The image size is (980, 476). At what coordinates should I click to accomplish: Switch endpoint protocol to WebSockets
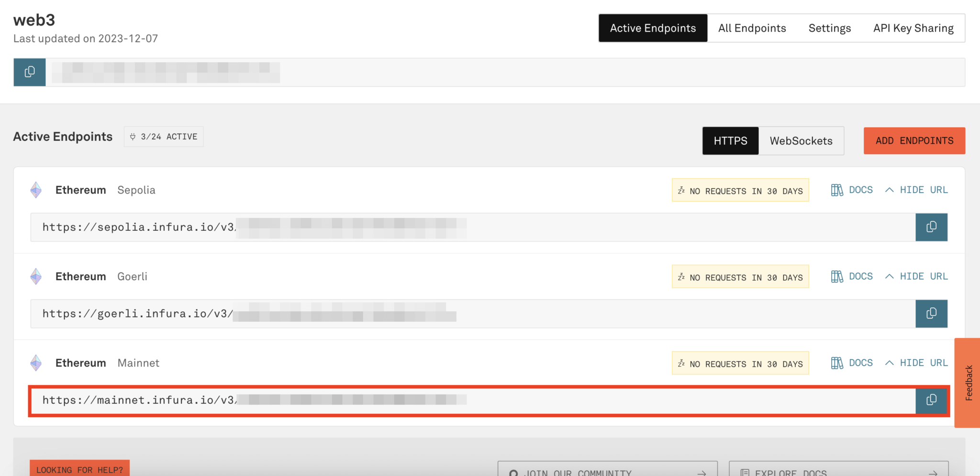[801, 141]
